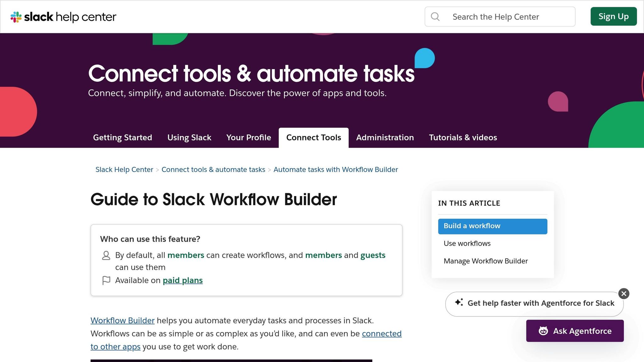Viewport: 644px width, 362px height.
Task: Click the sparkle icon on the Agentforce banner
Action: [459, 303]
